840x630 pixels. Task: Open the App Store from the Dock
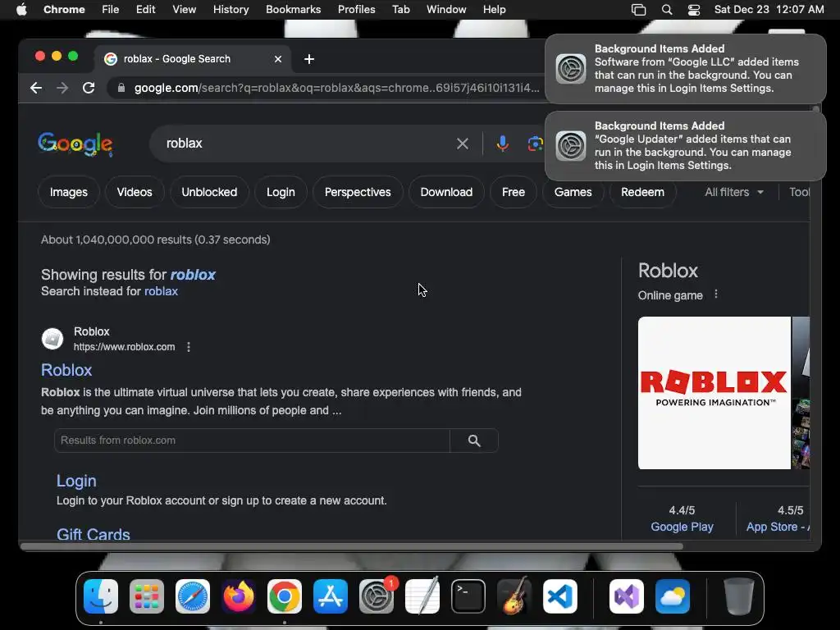click(x=331, y=596)
